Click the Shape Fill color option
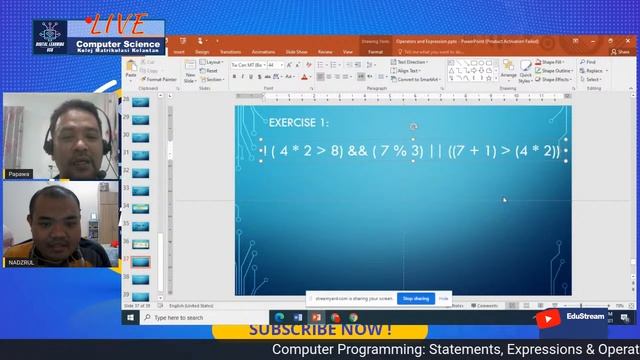Screen dimensions: 640x360 pos(550,62)
